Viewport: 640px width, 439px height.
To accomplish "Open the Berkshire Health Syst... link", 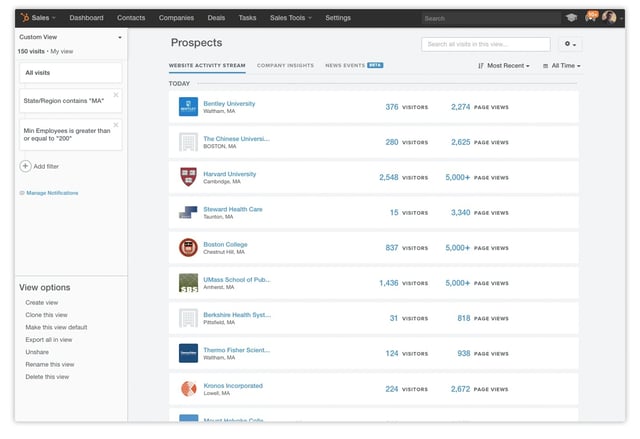I will (237, 315).
